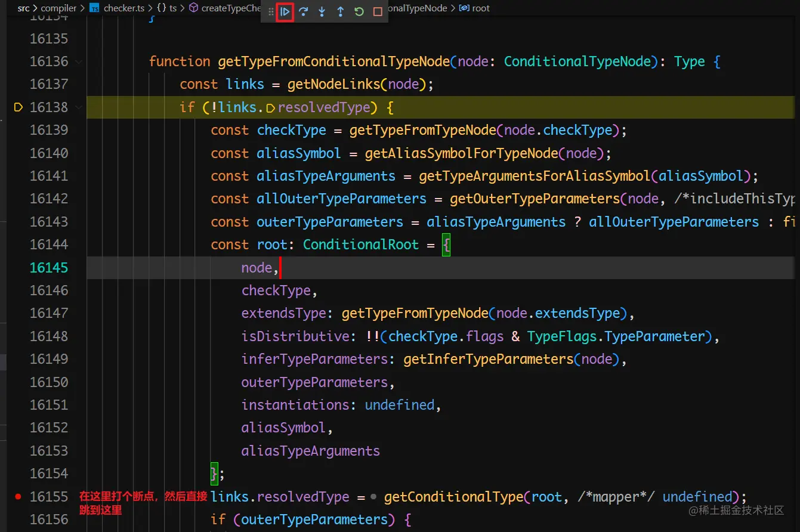Click getTypeFromTypeNode on line 16139
800x532 pixels.
[423, 130]
